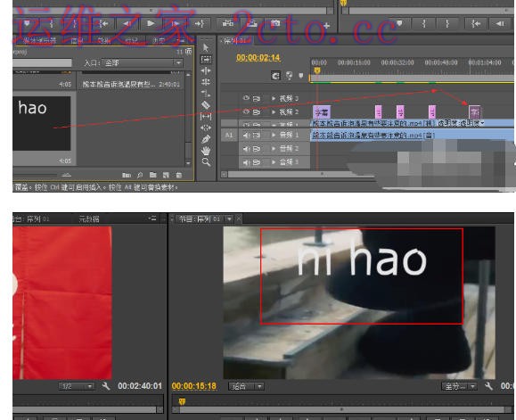Open 全分辨率 resolution dropdown in program monitor
This screenshot has height=420, width=516.
459,386
